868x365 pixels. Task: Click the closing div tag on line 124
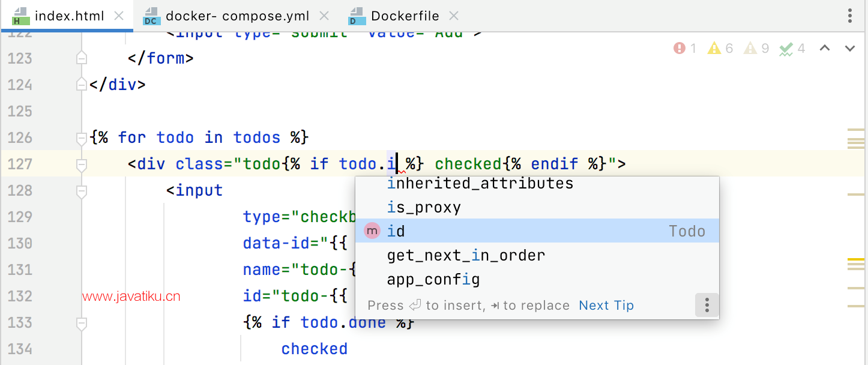click(118, 85)
